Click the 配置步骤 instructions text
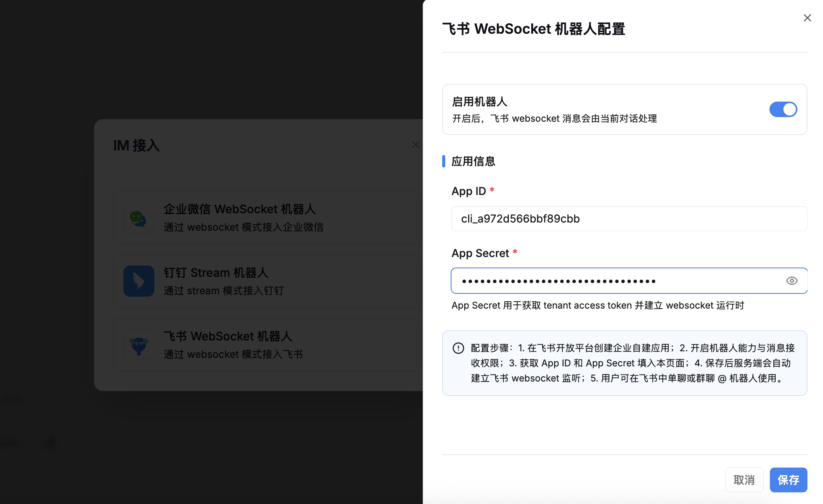823x504 pixels. tap(633, 363)
